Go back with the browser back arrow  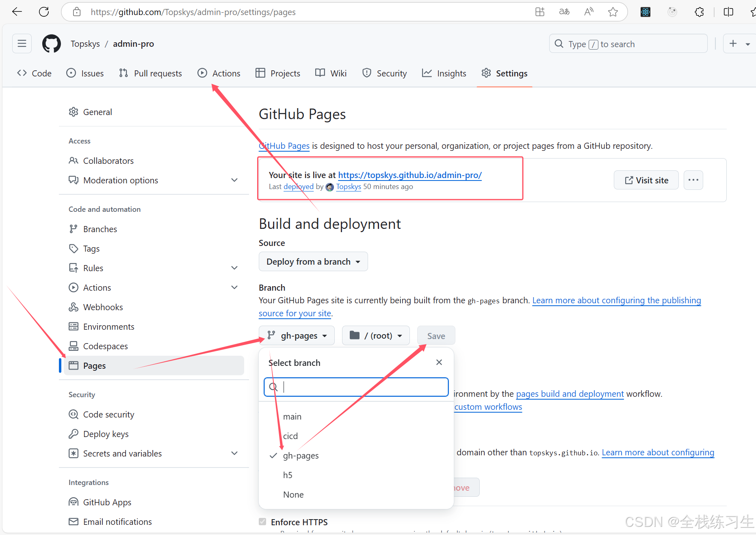(17, 12)
